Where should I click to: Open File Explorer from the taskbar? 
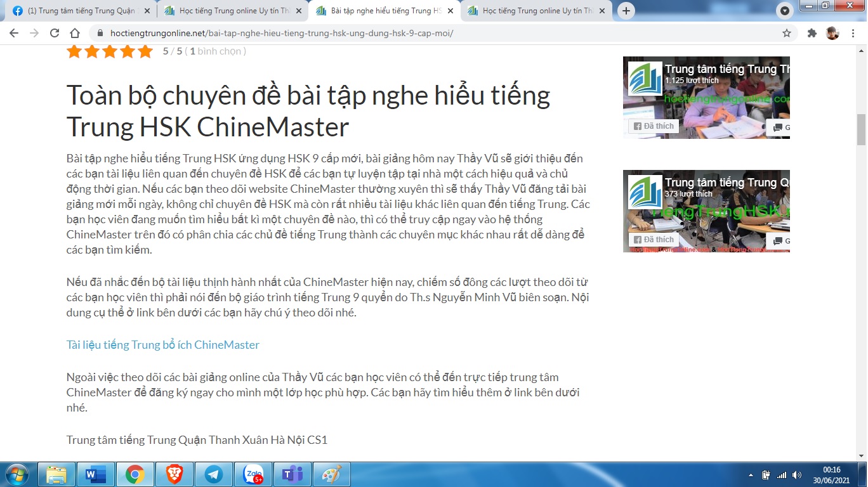56,474
